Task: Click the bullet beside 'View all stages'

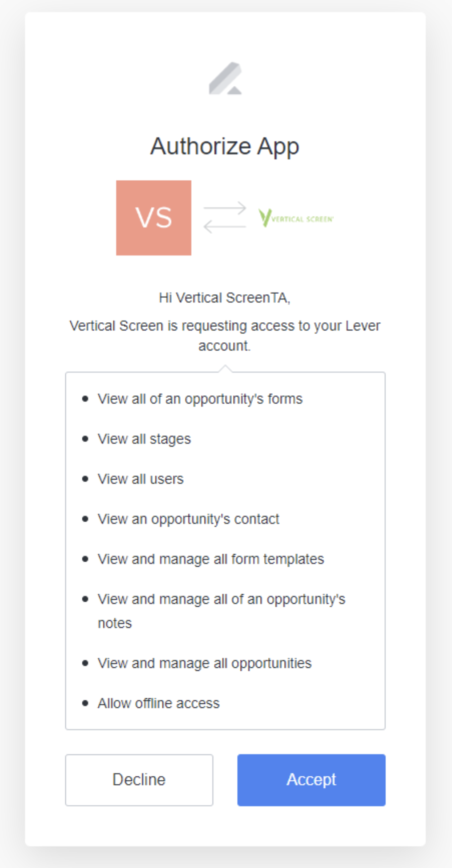Action: coord(85,439)
